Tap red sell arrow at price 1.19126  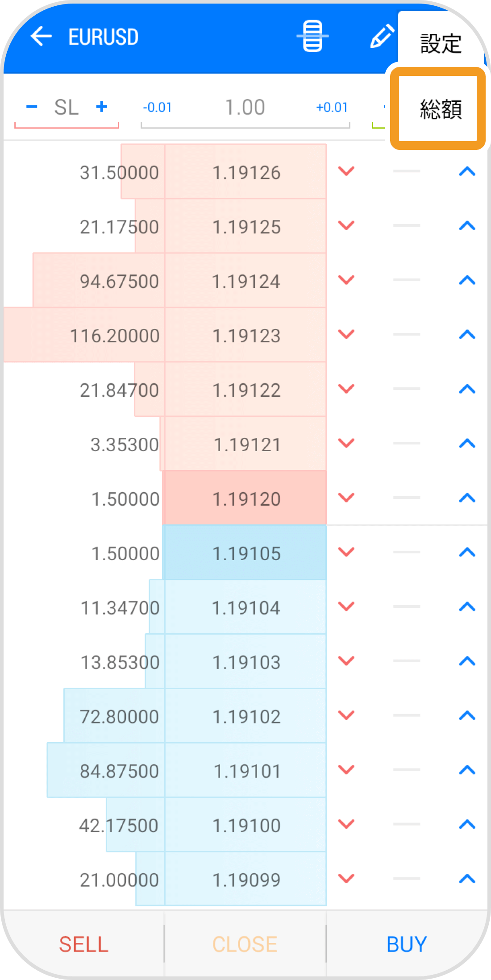click(x=346, y=171)
